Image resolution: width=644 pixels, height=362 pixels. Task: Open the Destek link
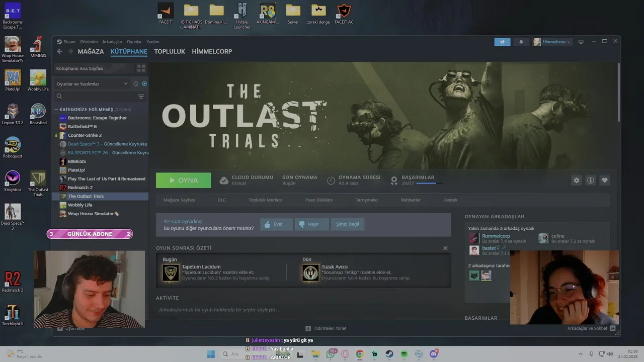click(450, 200)
